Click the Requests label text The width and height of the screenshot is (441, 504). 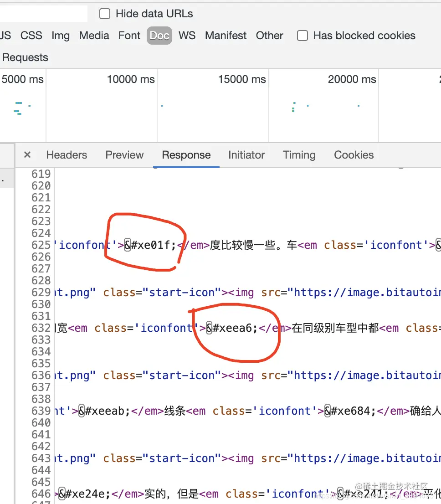[x=25, y=57]
